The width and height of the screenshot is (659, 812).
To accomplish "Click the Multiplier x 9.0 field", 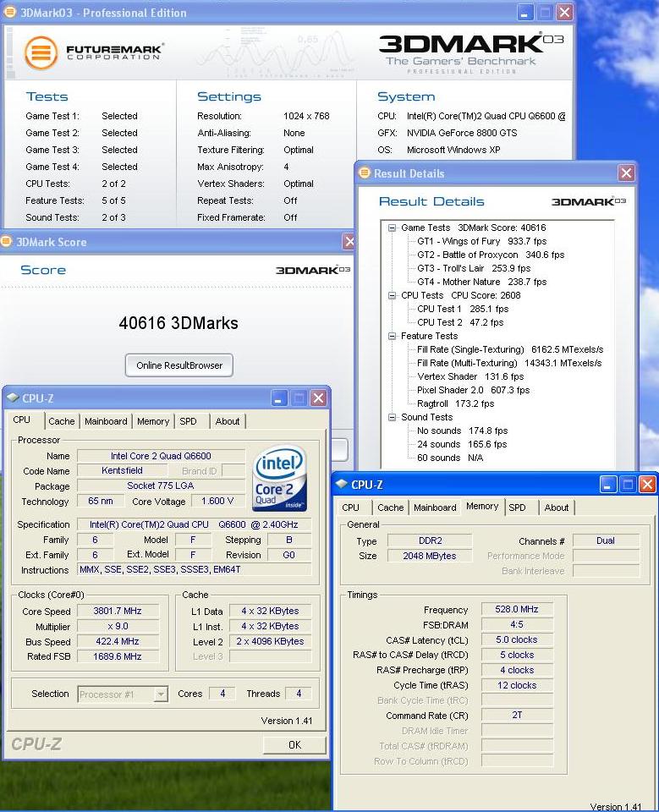I will pyautogui.click(x=118, y=626).
